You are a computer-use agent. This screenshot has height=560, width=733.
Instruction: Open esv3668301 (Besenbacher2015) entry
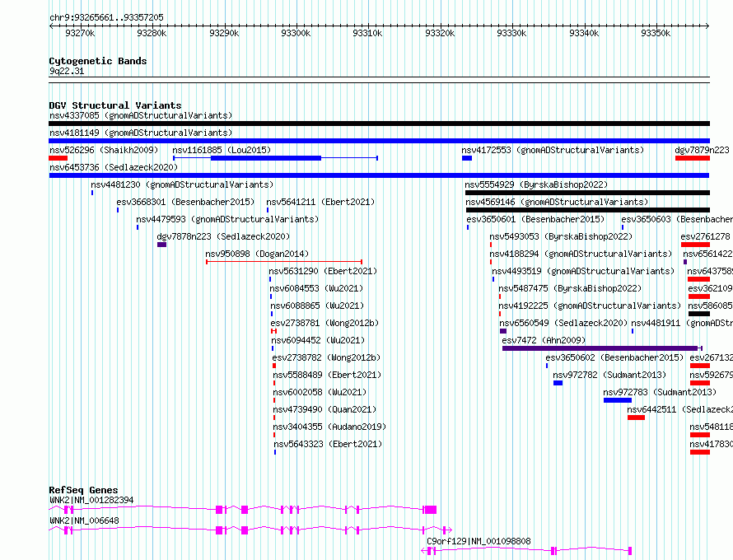[185, 202]
